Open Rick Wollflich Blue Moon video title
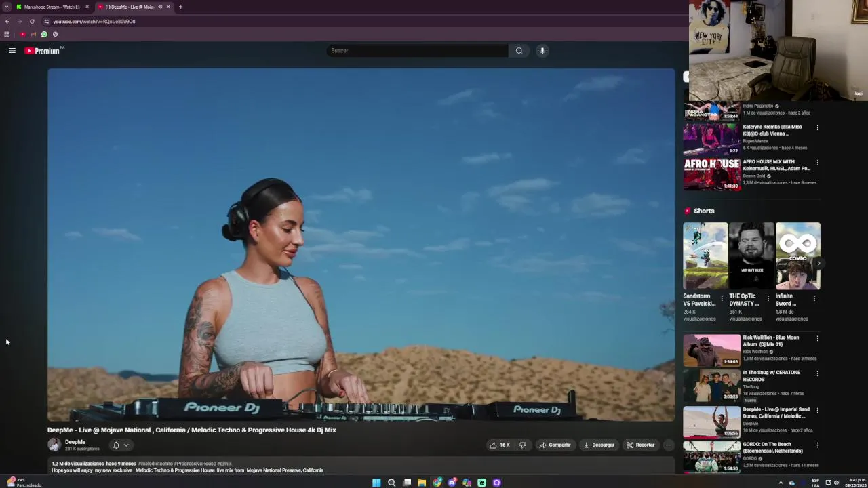The height and width of the screenshot is (488, 868). (771, 341)
